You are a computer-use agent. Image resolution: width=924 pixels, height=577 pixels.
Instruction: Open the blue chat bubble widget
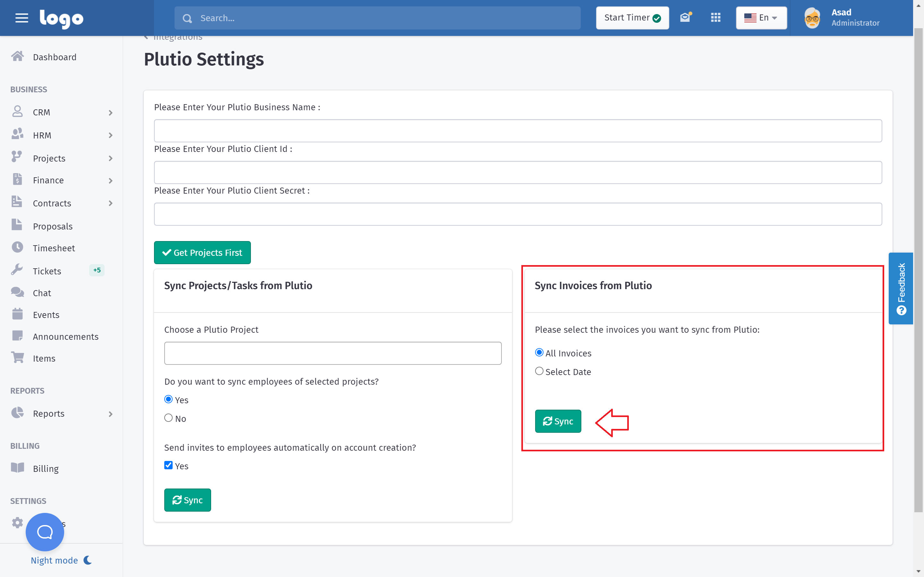pyautogui.click(x=45, y=531)
